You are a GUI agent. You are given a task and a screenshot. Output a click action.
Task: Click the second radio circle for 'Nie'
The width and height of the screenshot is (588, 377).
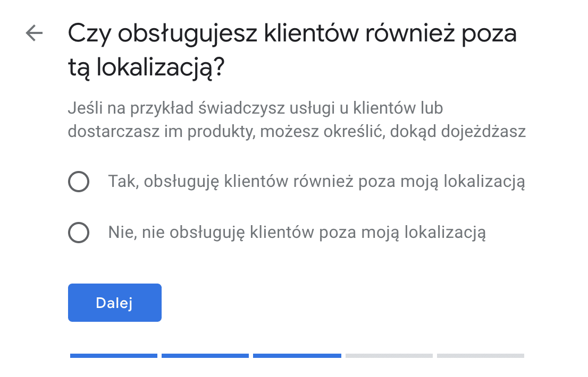pos(79,232)
